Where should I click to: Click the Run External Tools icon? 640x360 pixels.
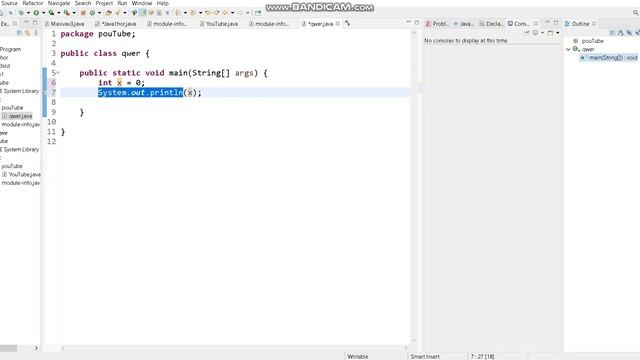[67, 13]
